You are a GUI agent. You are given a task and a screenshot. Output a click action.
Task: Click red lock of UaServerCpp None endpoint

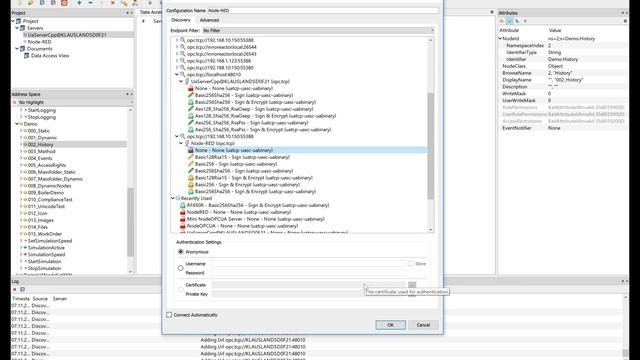point(191,89)
